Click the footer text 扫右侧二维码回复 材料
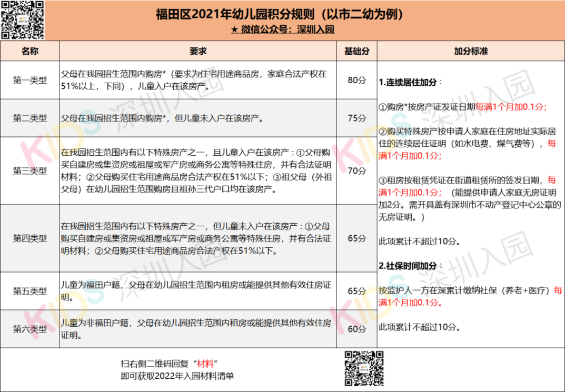 tap(170, 364)
